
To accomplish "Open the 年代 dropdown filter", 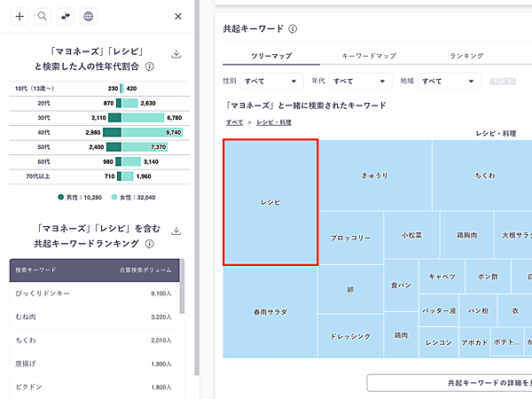I will pos(361,81).
